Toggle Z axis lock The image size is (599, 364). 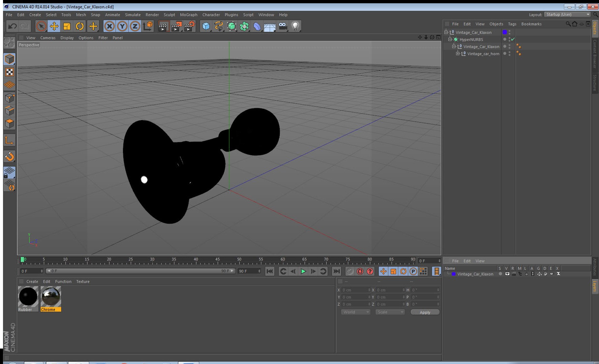135,26
